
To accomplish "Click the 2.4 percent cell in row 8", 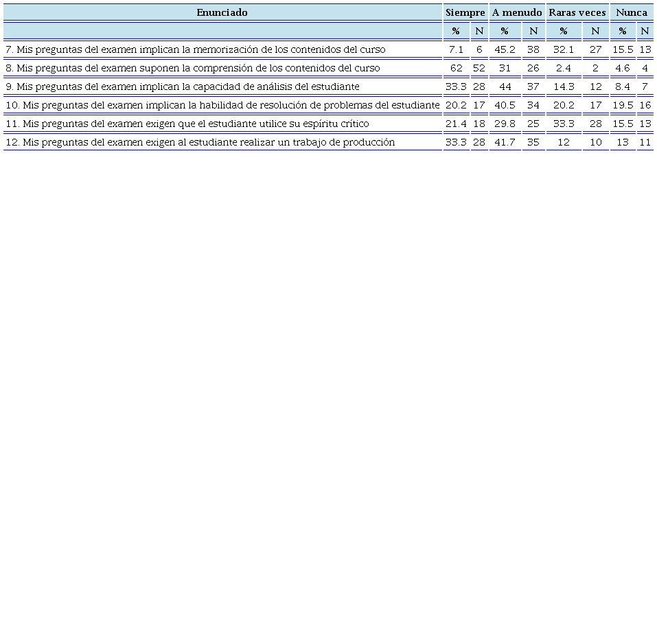I will pyautogui.click(x=564, y=68).
